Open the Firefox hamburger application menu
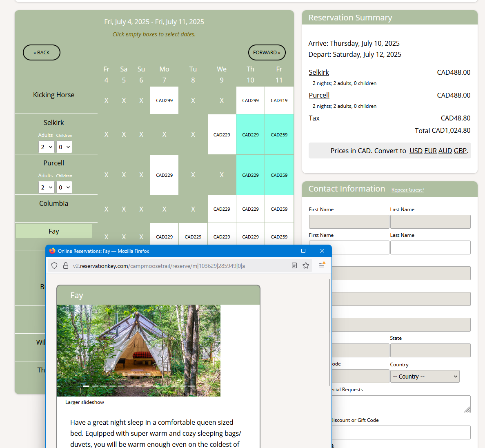 pyautogui.click(x=322, y=265)
